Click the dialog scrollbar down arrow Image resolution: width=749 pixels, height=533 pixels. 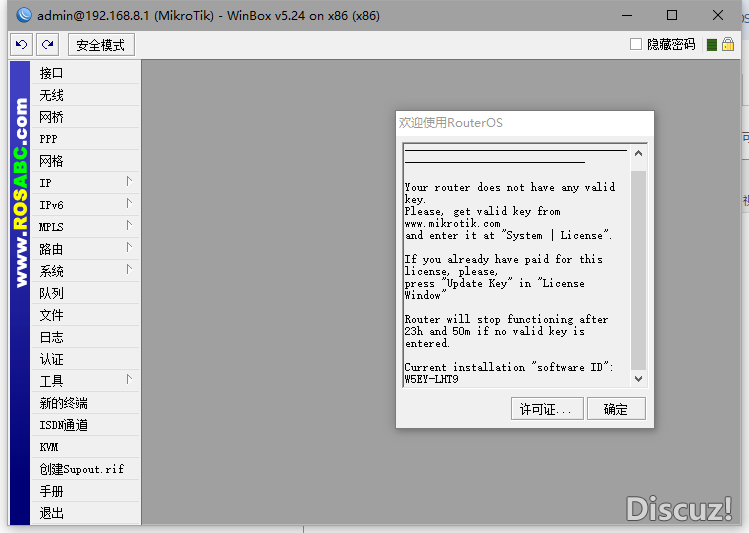(x=639, y=379)
